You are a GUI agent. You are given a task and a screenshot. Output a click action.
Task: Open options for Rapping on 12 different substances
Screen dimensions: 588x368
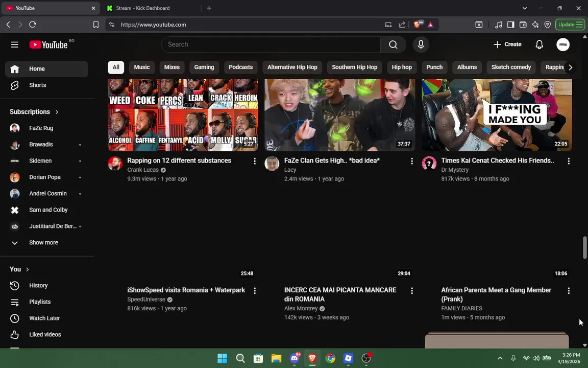click(255, 161)
